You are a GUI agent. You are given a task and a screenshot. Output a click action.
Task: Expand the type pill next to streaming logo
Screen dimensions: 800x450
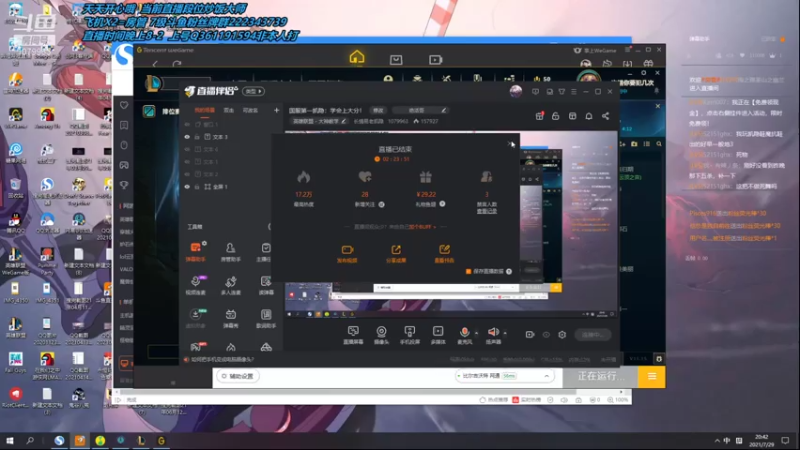[254, 91]
